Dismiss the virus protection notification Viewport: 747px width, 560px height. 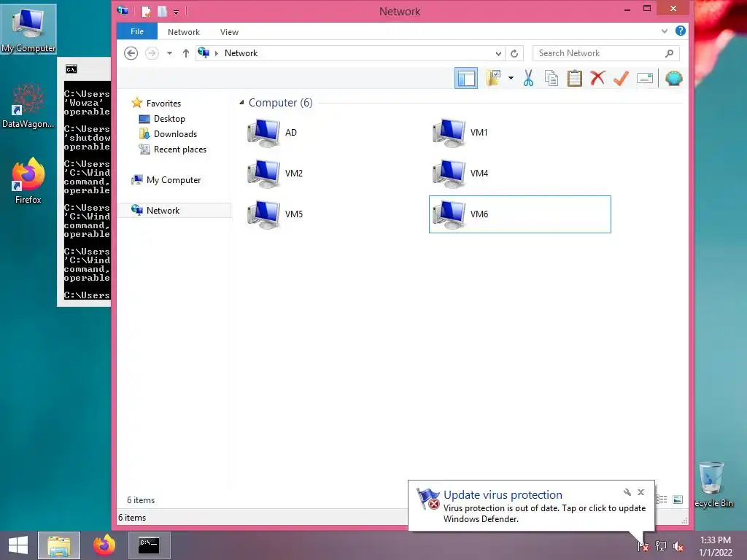[640, 492]
